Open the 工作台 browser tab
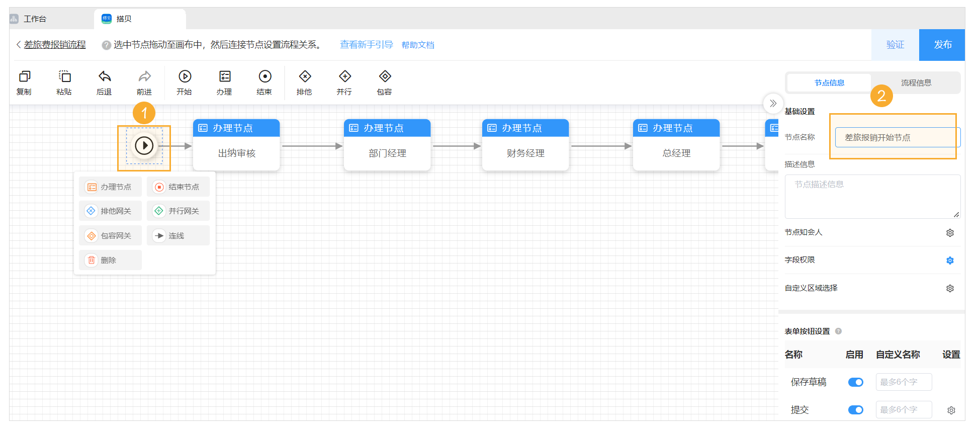The width and height of the screenshot is (980, 433). [x=35, y=19]
